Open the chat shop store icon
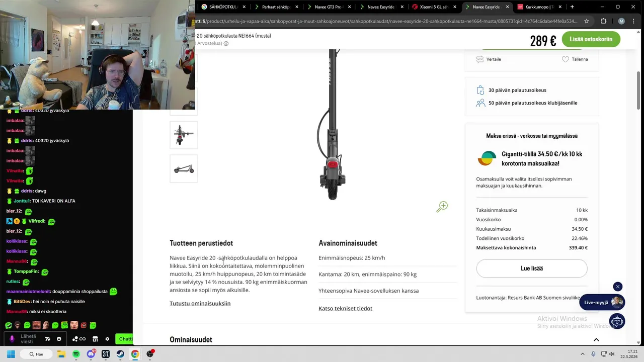The width and height of the screenshot is (644, 362). click(95, 339)
